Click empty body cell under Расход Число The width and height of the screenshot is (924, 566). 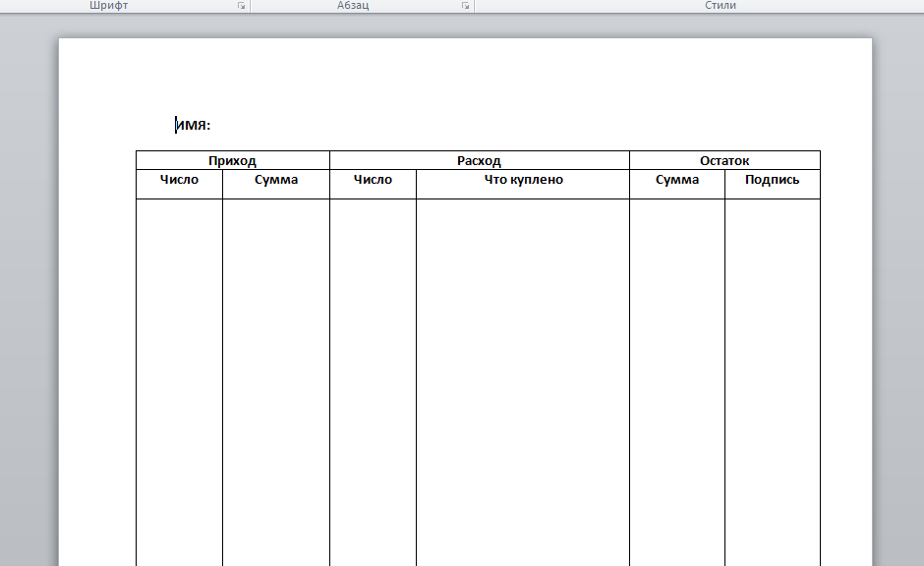373,373
